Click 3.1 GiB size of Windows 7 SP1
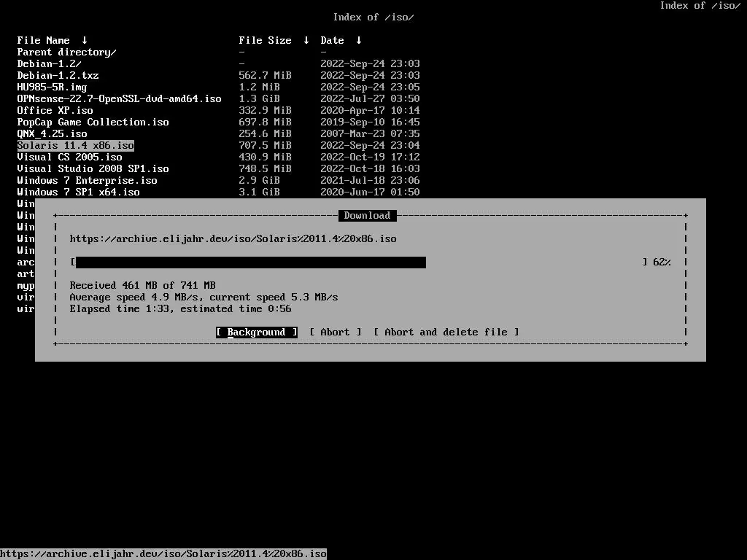 click(259, 192)
